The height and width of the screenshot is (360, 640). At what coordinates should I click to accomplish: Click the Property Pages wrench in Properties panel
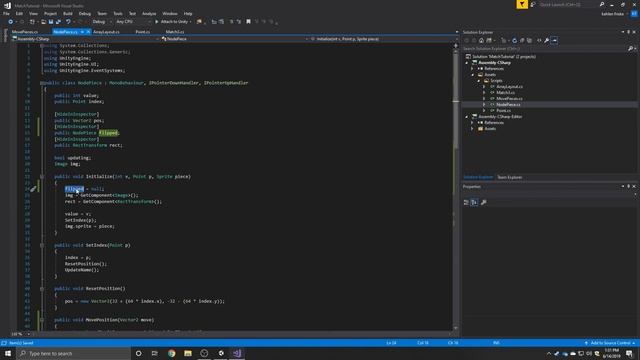click(x=484, y=202)
